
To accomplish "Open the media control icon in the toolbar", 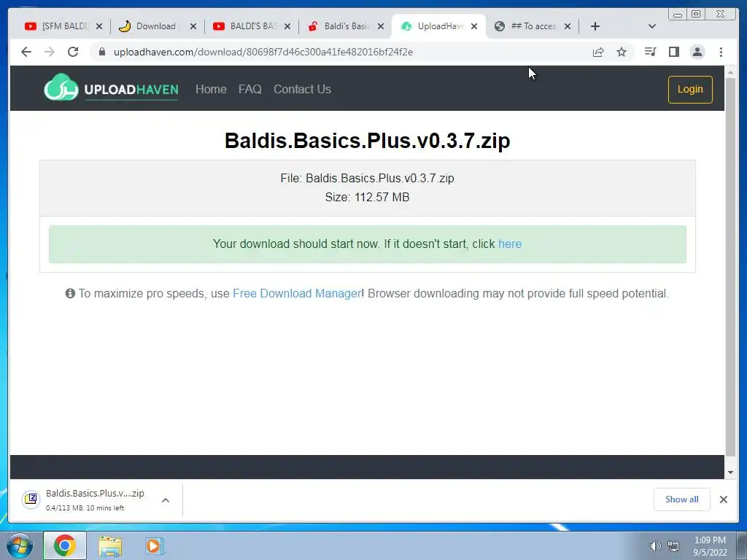I will (650, 52).
